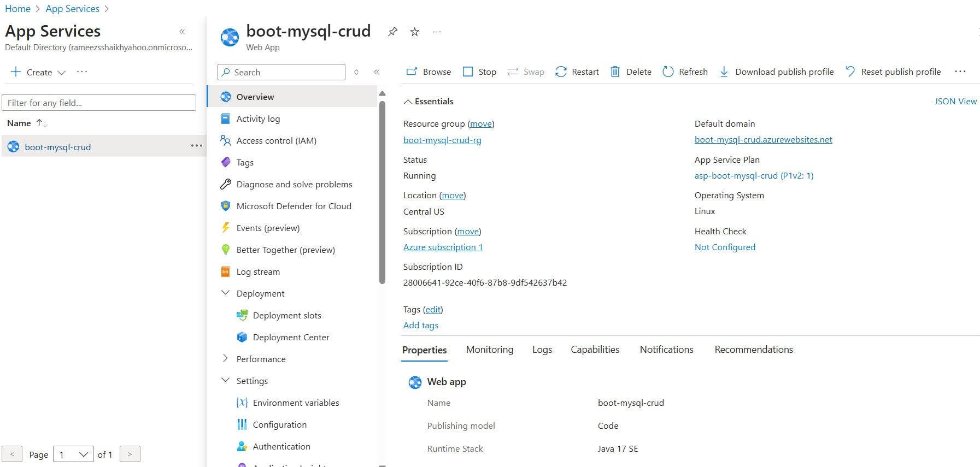This screenshot has height=467, width=980.
Task: Open the Overview menu item
Action: pos(292,97)
